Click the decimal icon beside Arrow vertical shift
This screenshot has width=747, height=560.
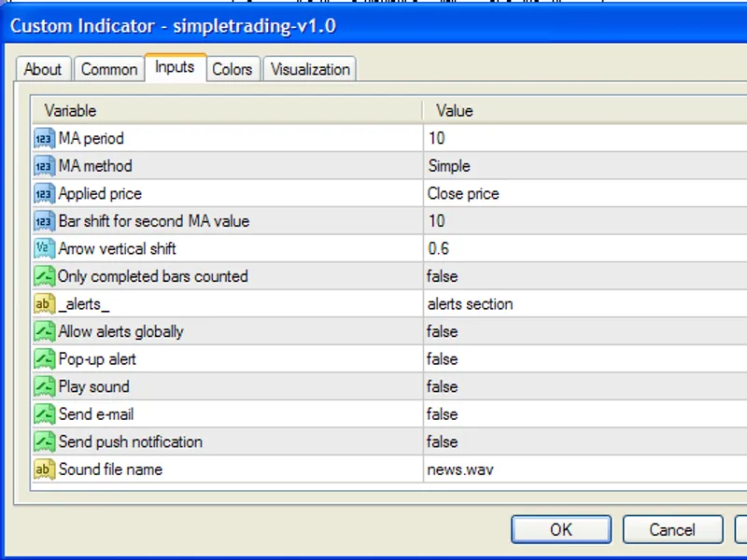tap(44, 248)
